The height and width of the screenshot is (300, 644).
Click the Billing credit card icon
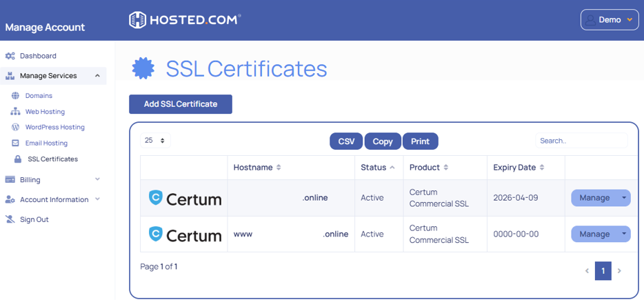coord(10,179)
